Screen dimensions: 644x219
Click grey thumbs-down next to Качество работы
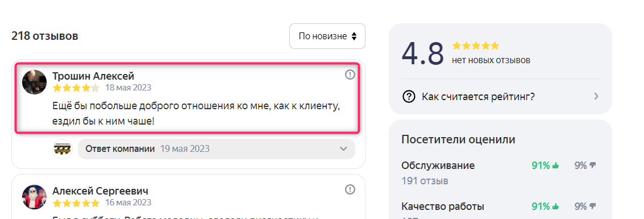(x=592, y=206)
